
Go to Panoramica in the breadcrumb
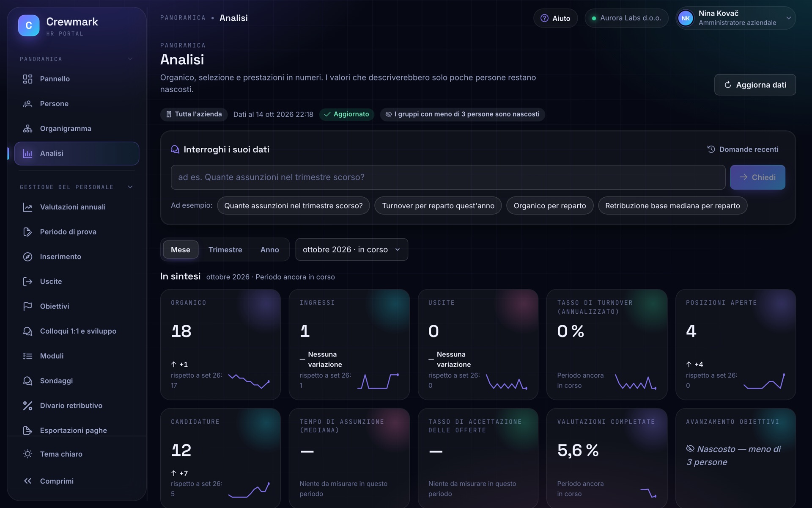pyautogui.click(x=183, y=18)
